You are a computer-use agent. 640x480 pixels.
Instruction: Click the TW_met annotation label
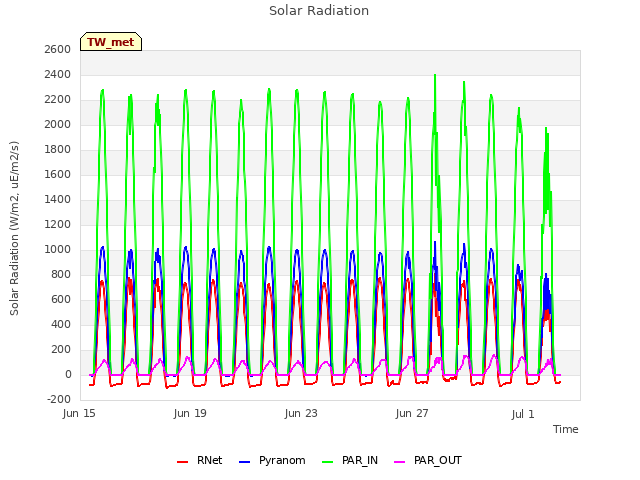coord(111,42)
